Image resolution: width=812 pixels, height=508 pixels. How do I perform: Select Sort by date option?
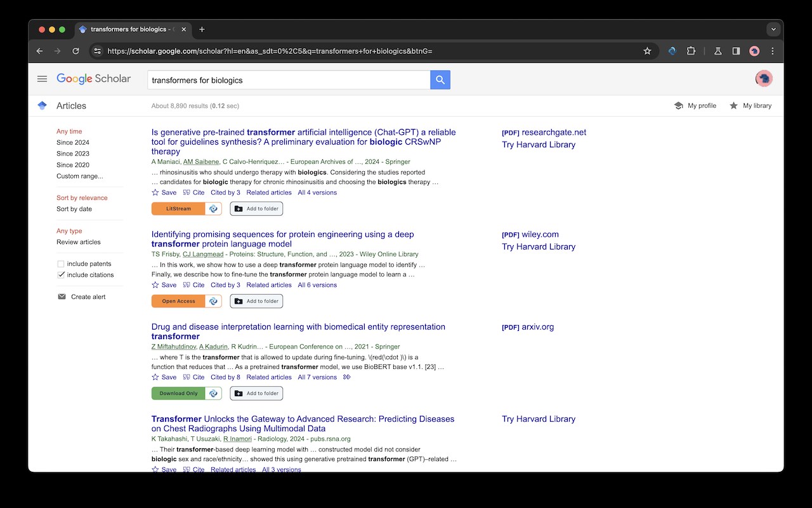pos(74,209)
